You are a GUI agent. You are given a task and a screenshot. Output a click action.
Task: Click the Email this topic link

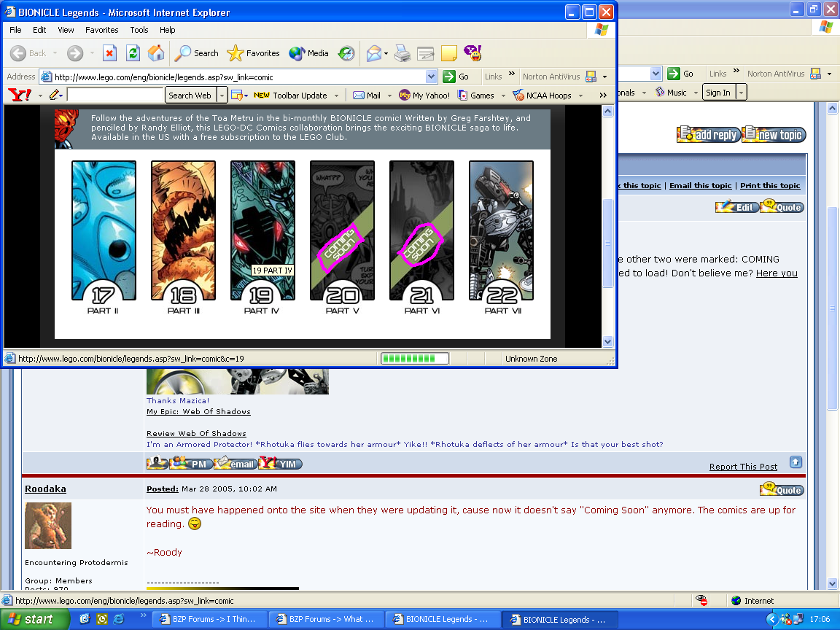[700, 185]
